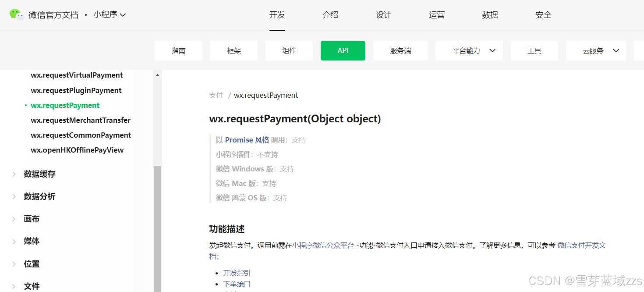Expand the 位置 sidebar group
This screenshot has width=644, height=292.
point(32,264)
